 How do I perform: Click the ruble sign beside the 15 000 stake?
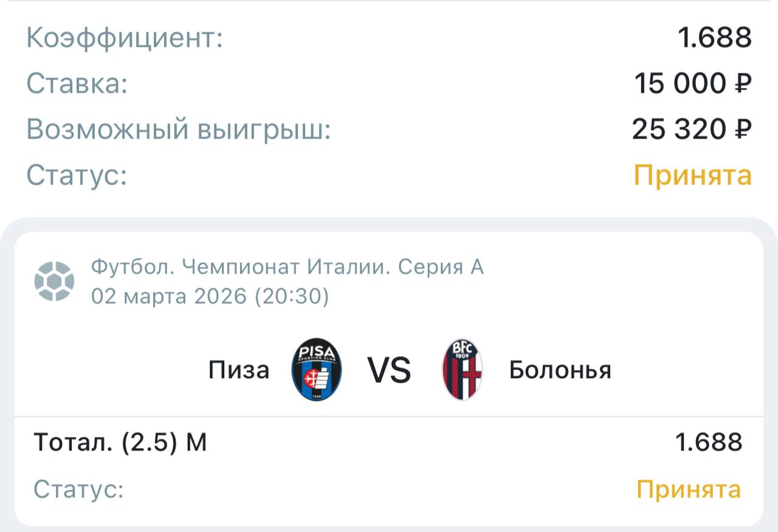point(743,83)
